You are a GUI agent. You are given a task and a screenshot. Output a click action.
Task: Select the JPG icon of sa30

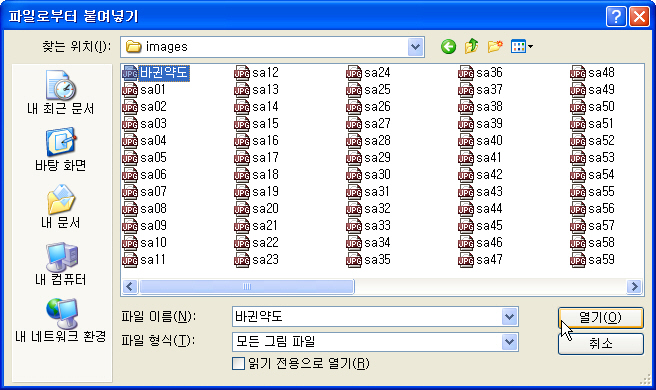pyautogui.click(x=354, y=174)
